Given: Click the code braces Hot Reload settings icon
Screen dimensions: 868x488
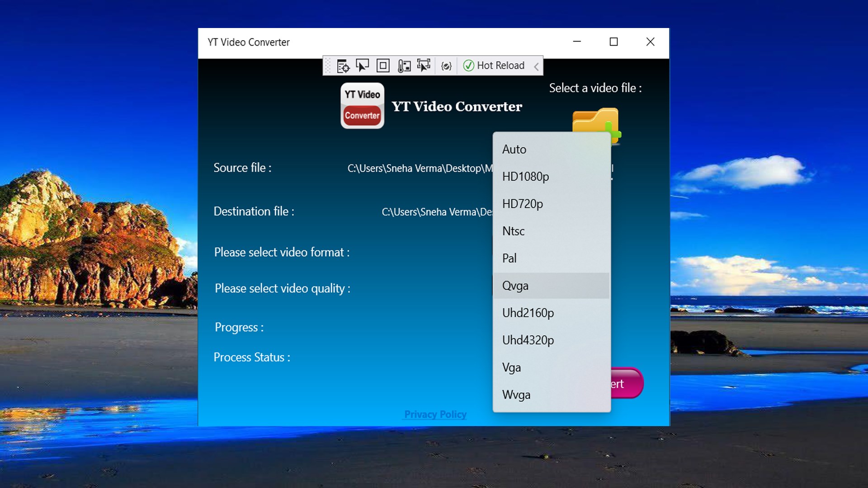Looking at the screenshot, I should (x=446, y=66).
